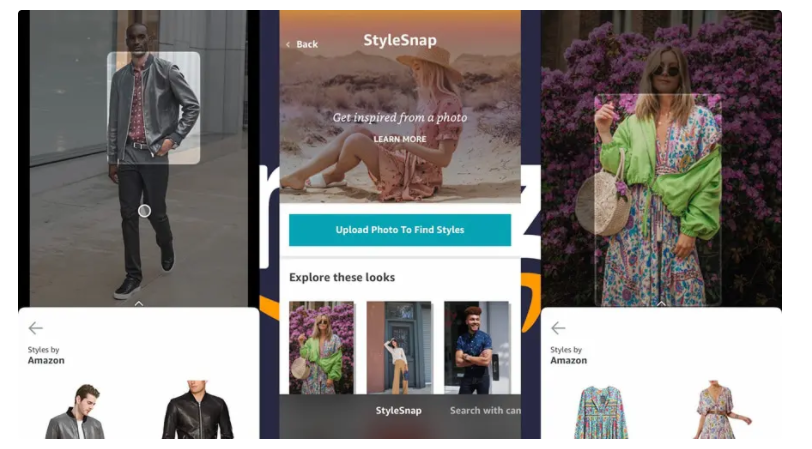812x449 pixels.
Task: Select the belted pink floral dress result
Action: 722,410
